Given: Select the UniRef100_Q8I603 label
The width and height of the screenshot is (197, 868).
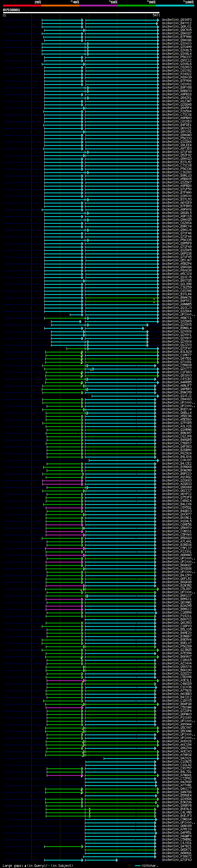Looking at the screenshot, I should point(176,375).
